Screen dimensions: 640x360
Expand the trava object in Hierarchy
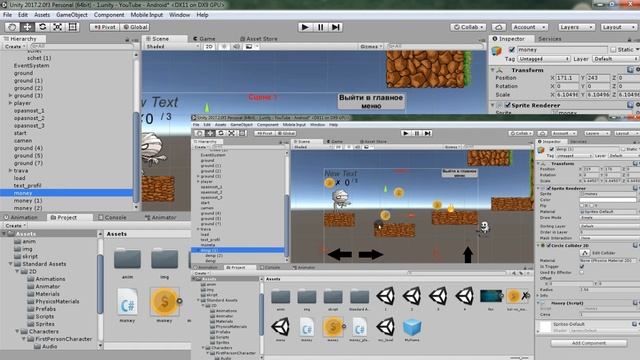10,171
